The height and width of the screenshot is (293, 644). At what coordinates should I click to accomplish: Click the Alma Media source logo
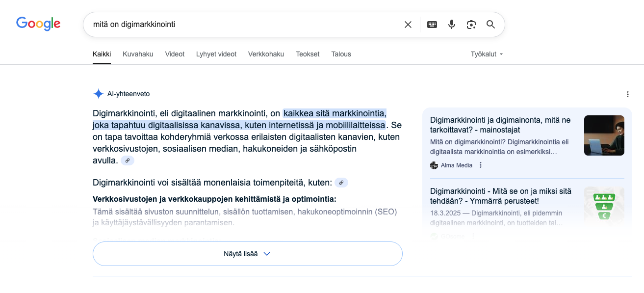[x=434, y=165]
